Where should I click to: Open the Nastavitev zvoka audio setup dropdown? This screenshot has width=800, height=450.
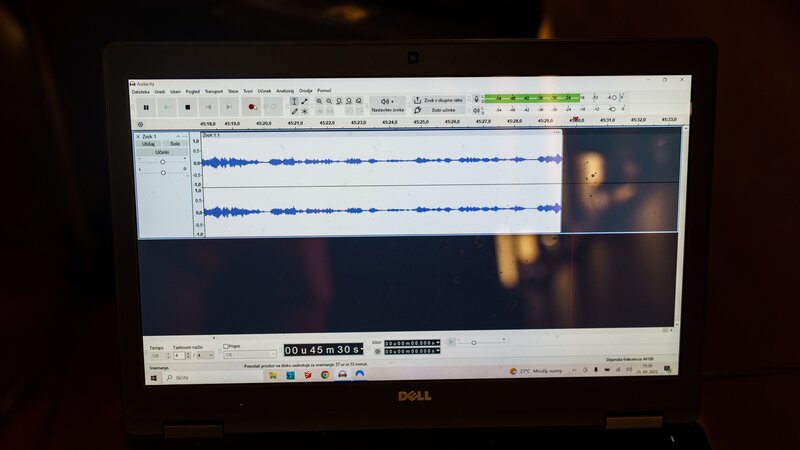[387, 105]
